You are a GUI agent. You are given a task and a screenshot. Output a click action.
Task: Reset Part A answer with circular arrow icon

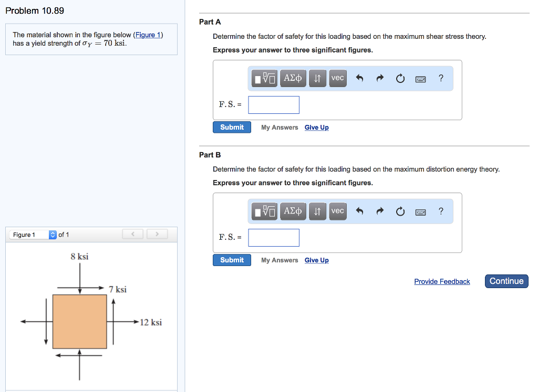(x=400, y=78)
